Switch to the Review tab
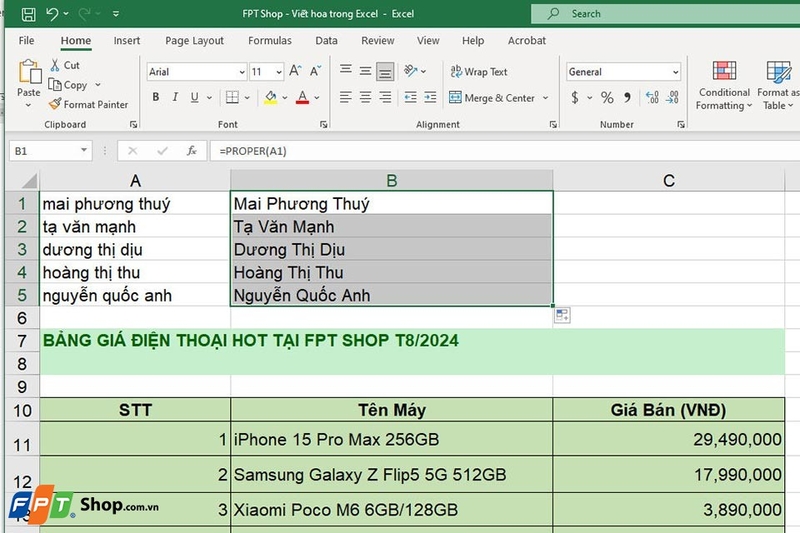Viewport: 800px width, 533px height. [378, 40]
